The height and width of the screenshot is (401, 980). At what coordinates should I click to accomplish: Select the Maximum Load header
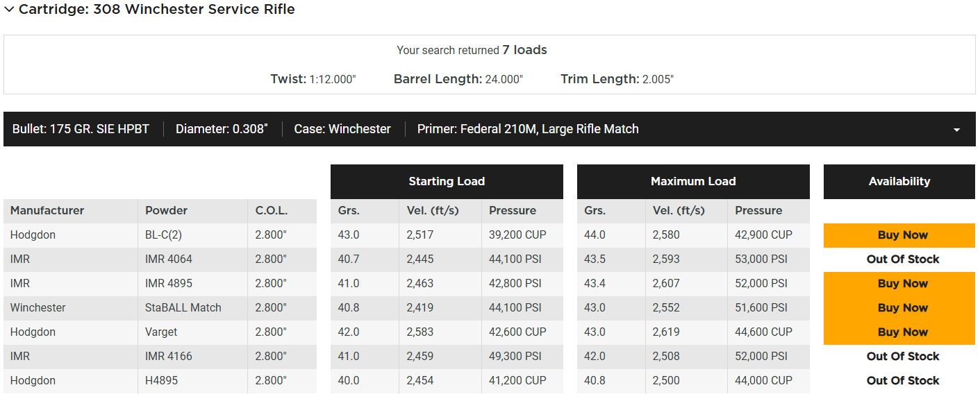coord(693,182)
